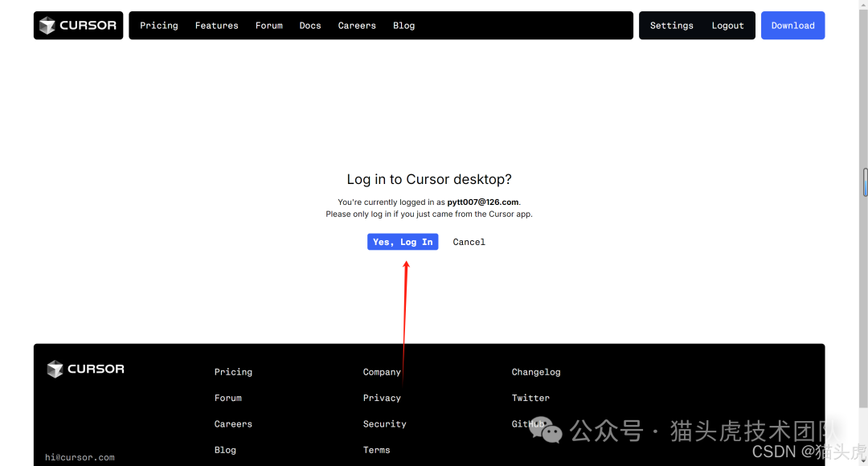Open Company link in the footer

pos(382,372)
